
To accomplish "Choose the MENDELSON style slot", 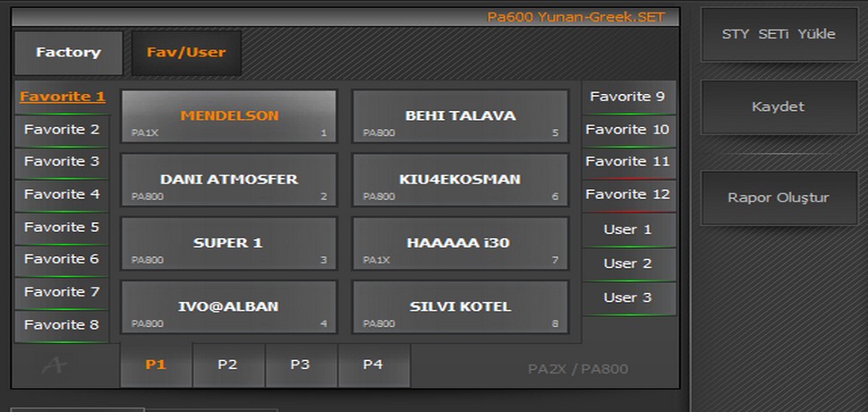I will 228,116.
